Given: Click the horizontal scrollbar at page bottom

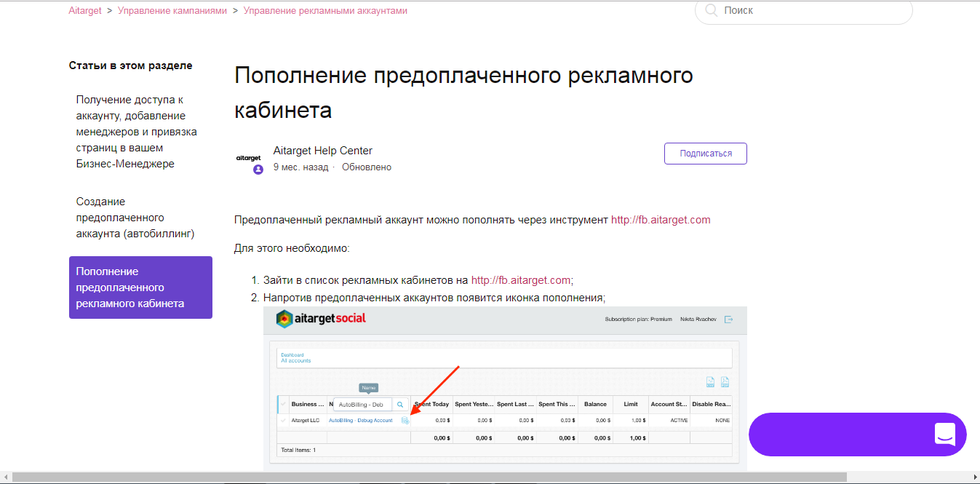Looking at the screenshot, I should pyautogui.click(x=429, y=477).
